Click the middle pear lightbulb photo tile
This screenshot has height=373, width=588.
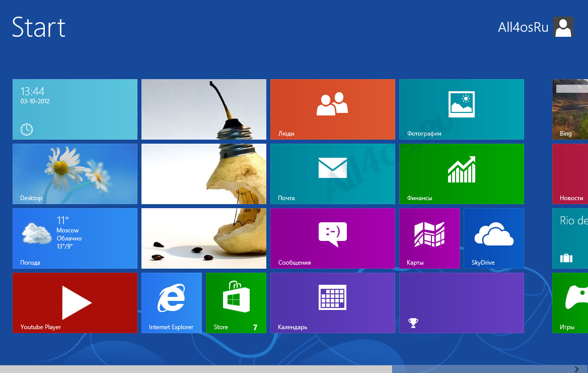coord(203,174)
